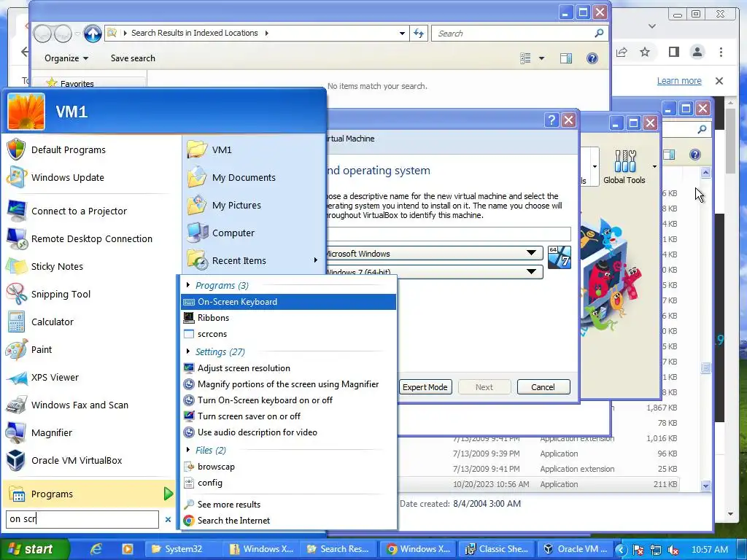The width and height of the screenshot is (747, 560).
Task: Open Magnify portions of the screen setting
Action: point(288,384)
